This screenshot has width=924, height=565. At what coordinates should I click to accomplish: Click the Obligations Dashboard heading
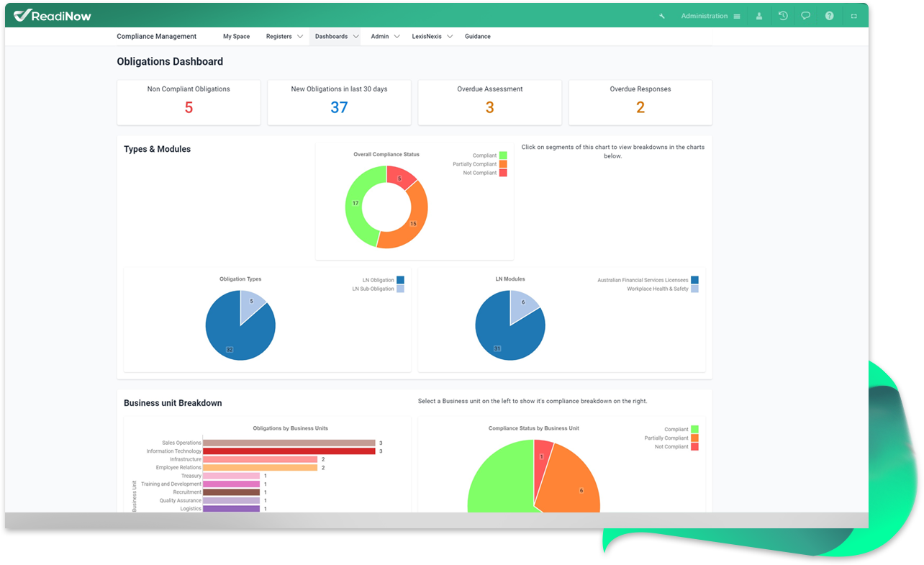[170, 62]
